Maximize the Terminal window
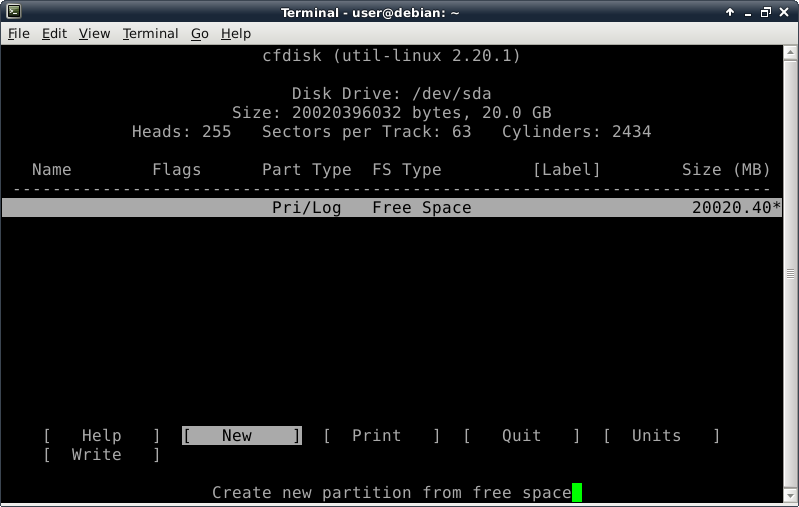Viewport: 799px width, 507px height. tap(766, 12)
